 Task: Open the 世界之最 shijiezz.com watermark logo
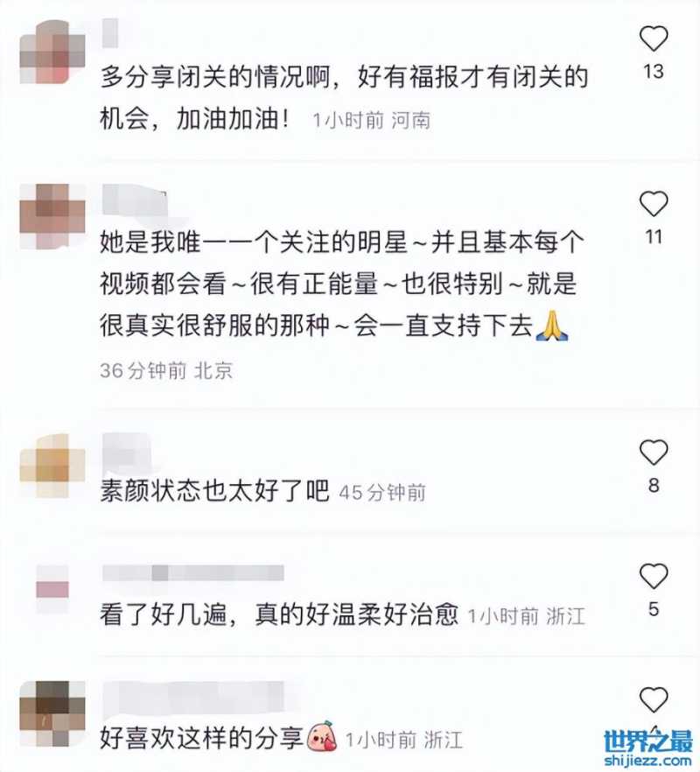click(648, 749)
